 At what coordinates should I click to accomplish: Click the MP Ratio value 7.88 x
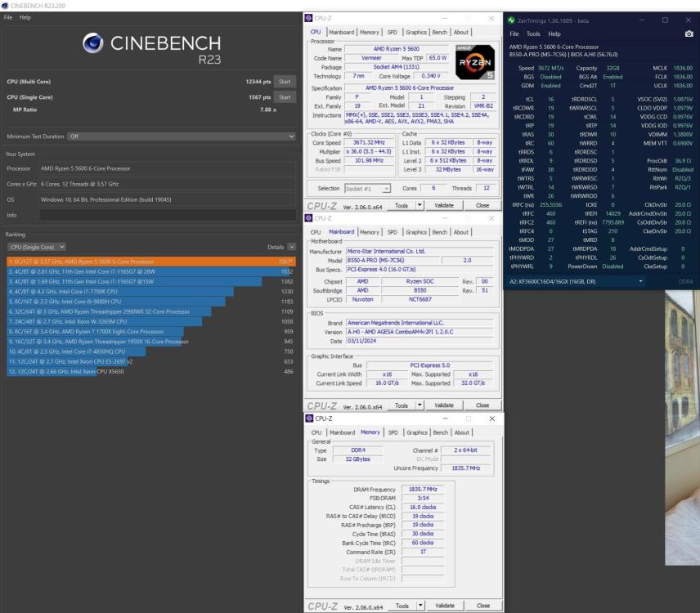point(268,110)
